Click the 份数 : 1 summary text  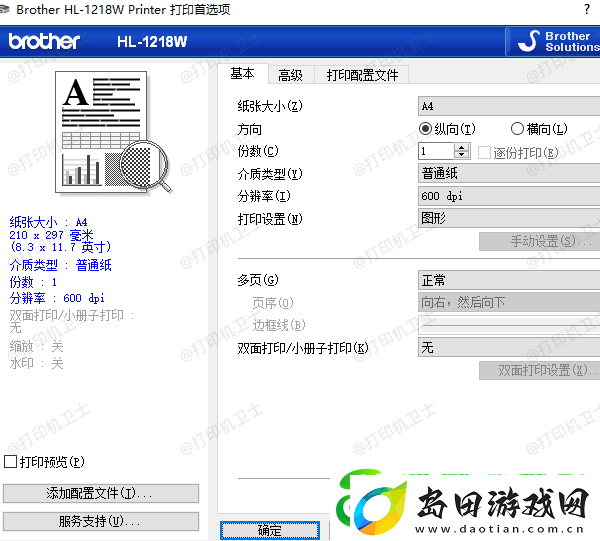pyautogui.click(x=33, y=282)
